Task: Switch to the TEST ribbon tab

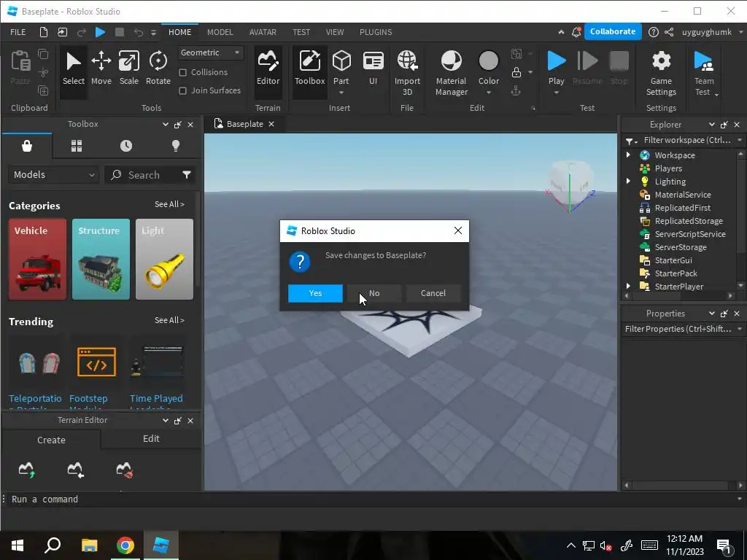Action: 301,32
